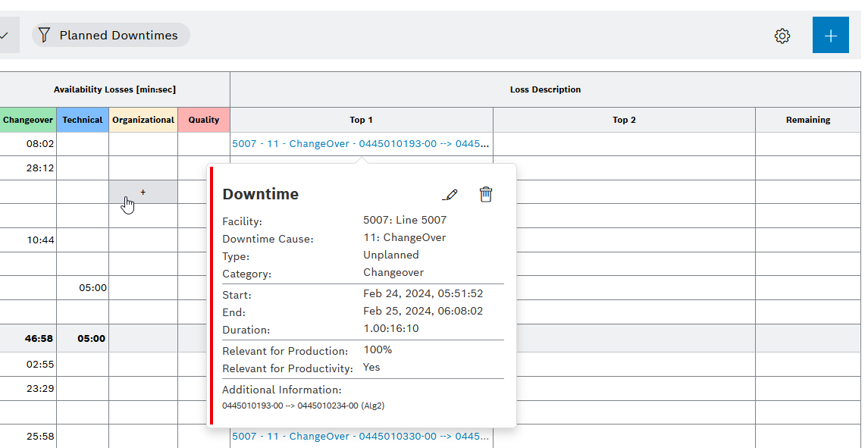Viewport: 868px width, 448px height.
Task: Click the blue Technical column header
Action: pos(82,119)
